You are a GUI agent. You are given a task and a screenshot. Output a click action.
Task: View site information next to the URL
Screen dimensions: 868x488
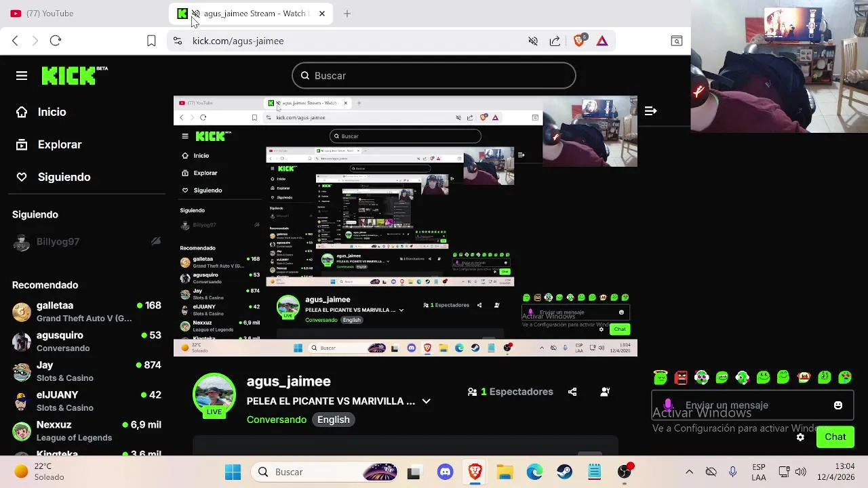[178, 41]
